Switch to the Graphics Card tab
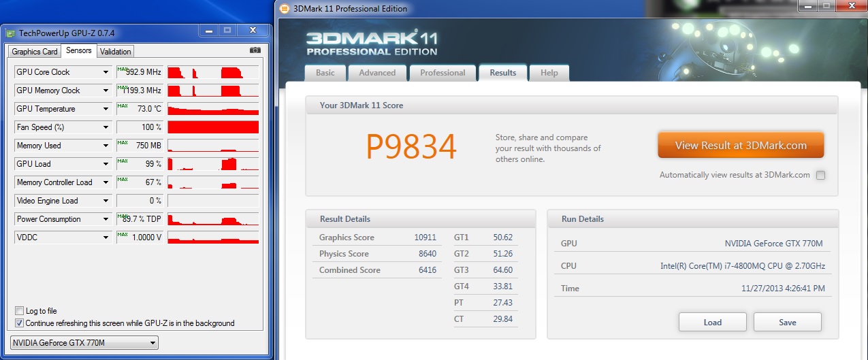Image resolution: width=868 pixels, height=360 pixels. coord(35,52)
